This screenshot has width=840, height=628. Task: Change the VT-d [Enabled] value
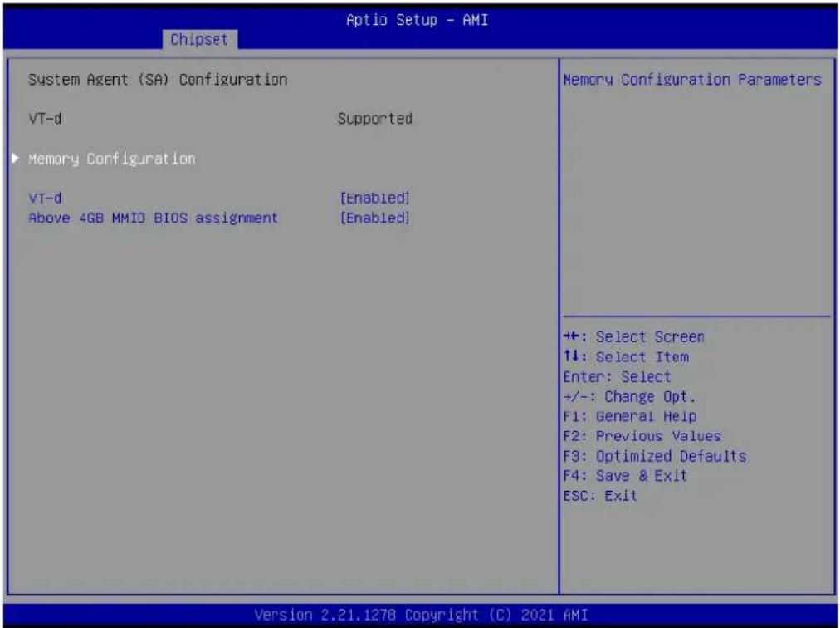375,199
